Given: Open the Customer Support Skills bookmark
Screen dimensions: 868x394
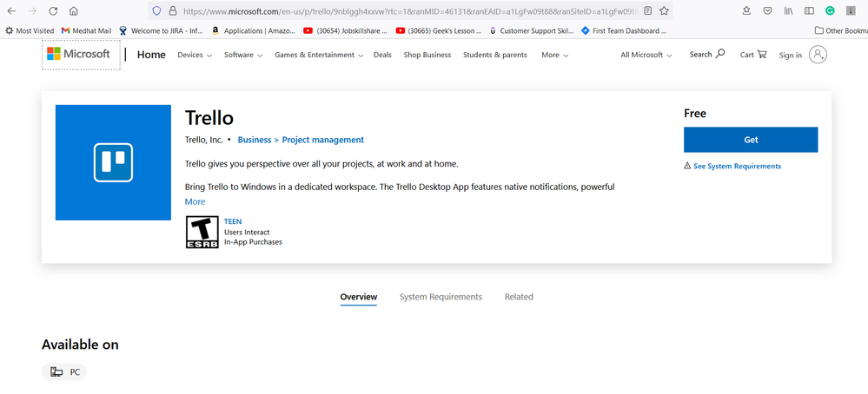Looking at the screenshot, I should coord(532,31).
